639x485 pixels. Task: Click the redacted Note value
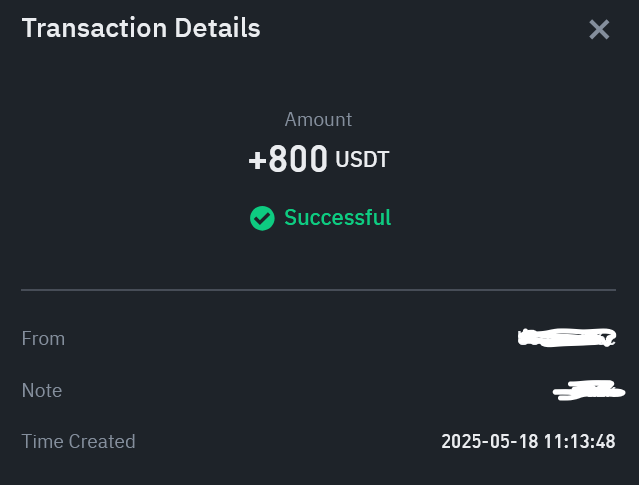point(589,389)
